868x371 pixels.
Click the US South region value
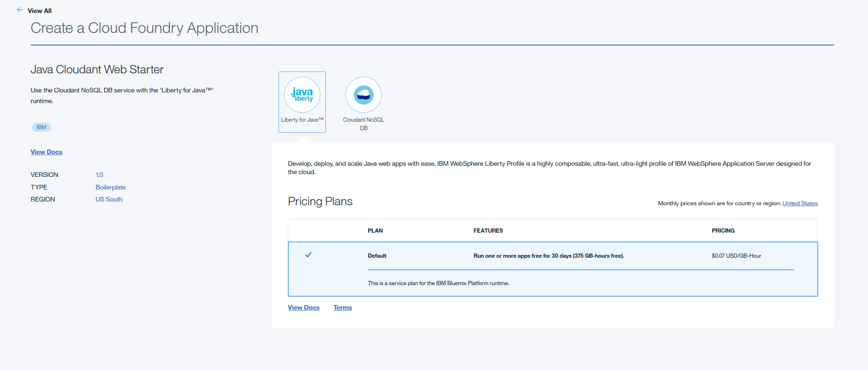point(109,199)
